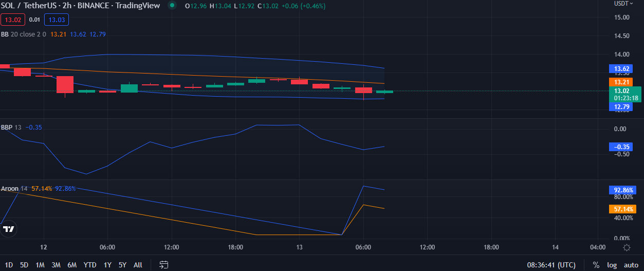Select the 1Y time range
Screen dimensions: 644x271
coord(107,265)
